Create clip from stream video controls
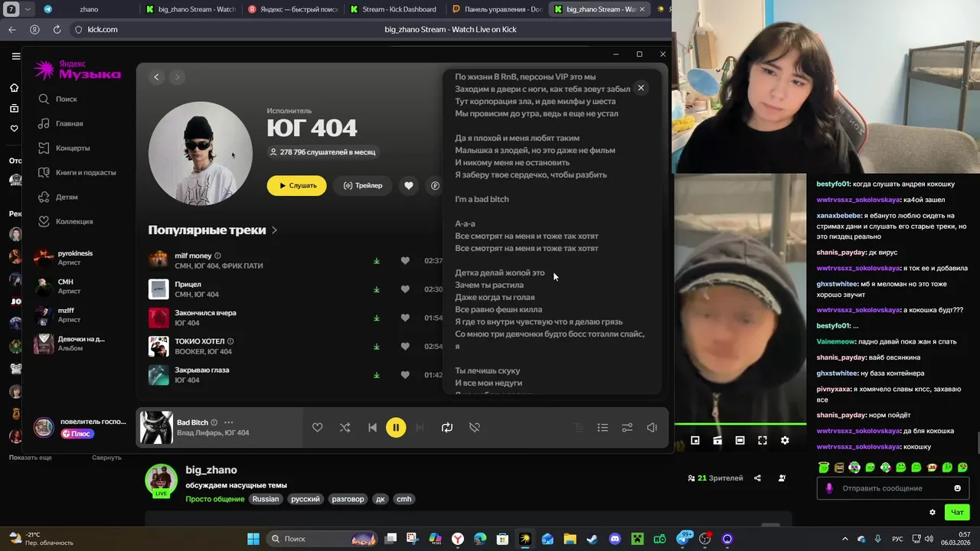 point(717,440)
